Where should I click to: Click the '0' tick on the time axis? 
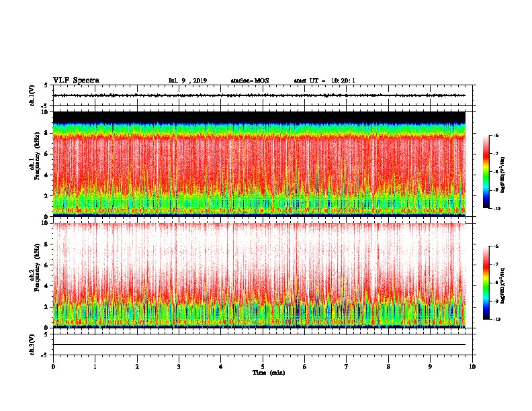tap(53, 366)
